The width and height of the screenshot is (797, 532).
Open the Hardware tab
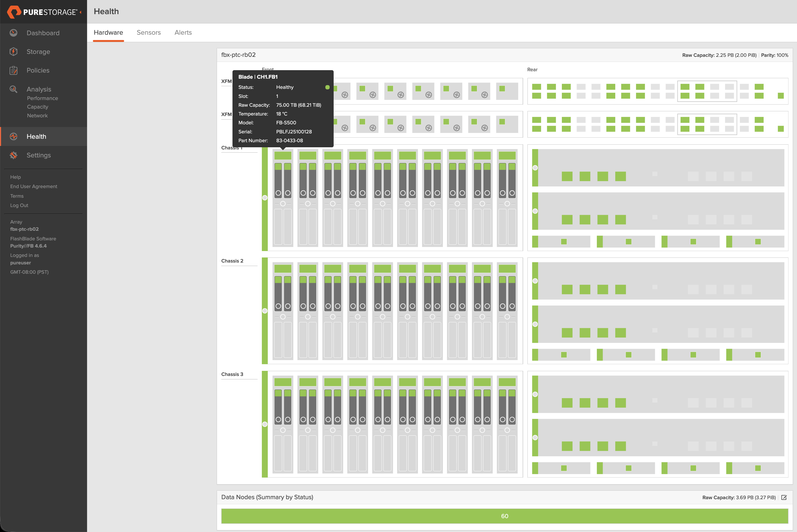pos(108,33)
